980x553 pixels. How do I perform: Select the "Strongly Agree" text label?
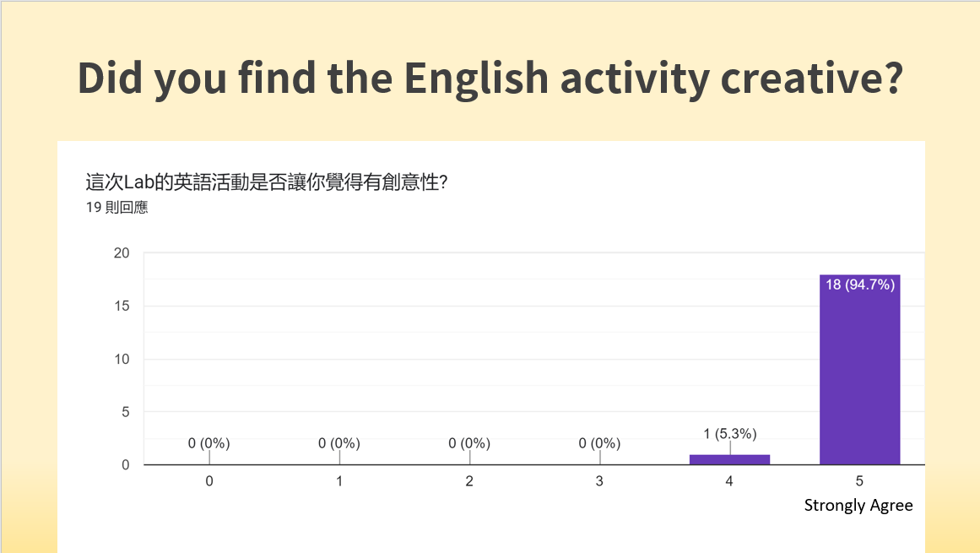(858, 505)
